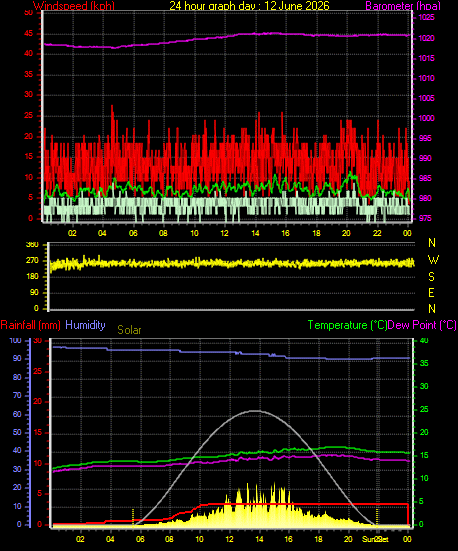Click temperature axis value '25'
Image resolution: width=458 pixels, height=551 pixels.
tap(424, 410)
